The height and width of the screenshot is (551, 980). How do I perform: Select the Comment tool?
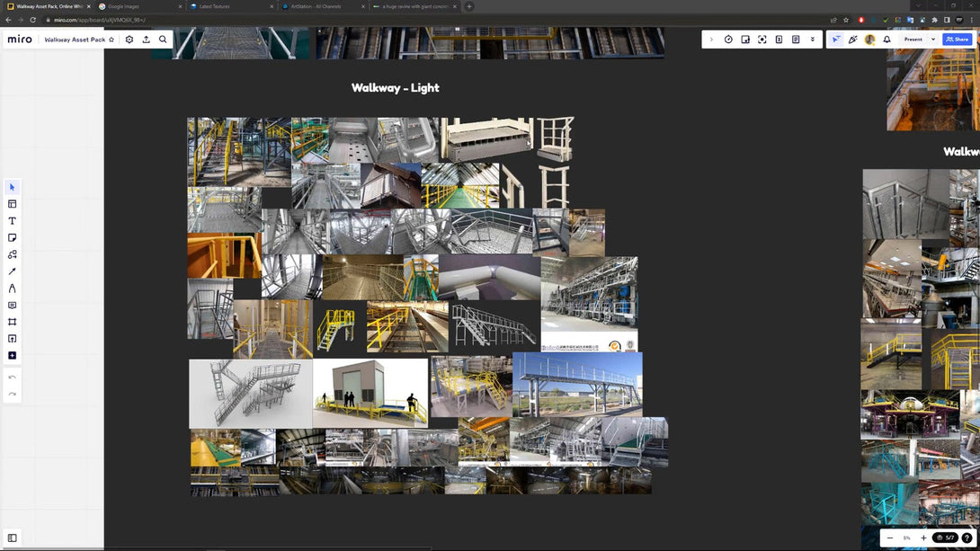(x=12, y=306)
